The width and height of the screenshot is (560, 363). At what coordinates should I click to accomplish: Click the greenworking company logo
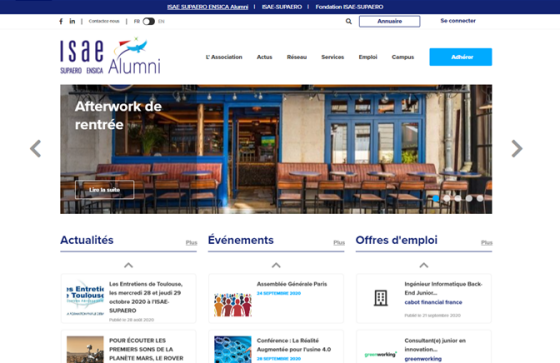380,354
